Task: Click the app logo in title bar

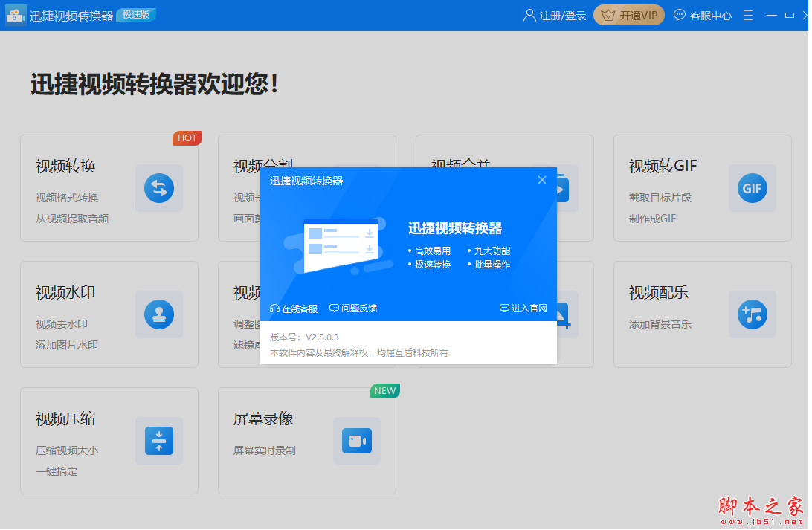Action: click(x=16, y=15)
